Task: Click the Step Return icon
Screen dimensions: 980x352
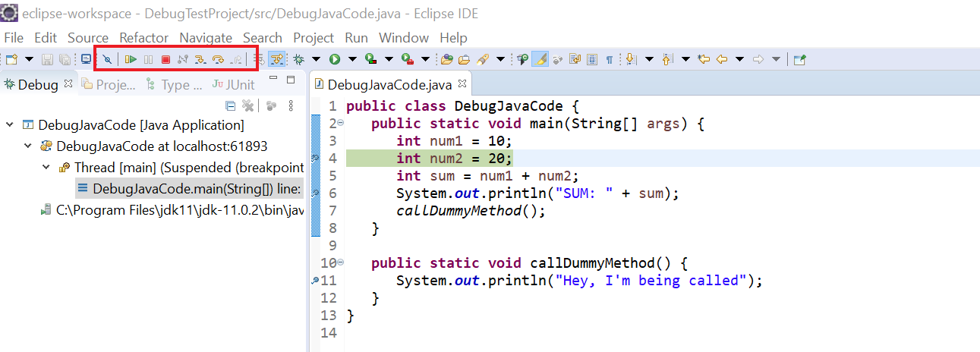Action: pyautogui.click(x=236, y=58)
